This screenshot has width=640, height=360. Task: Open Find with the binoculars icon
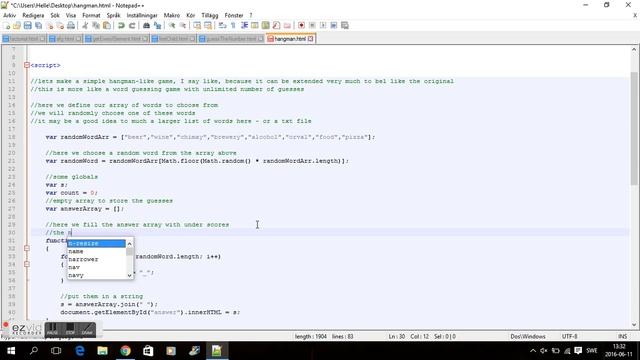(x=146, y=26)
